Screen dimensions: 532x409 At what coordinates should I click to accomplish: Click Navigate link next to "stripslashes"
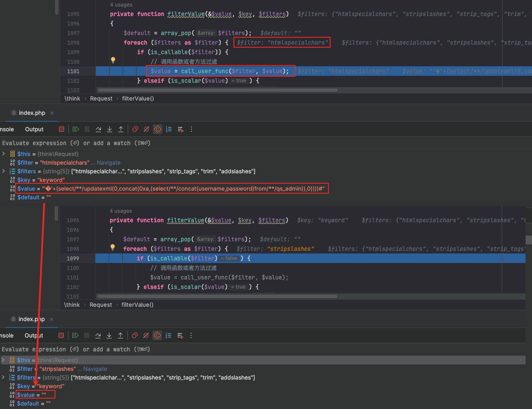95,369
